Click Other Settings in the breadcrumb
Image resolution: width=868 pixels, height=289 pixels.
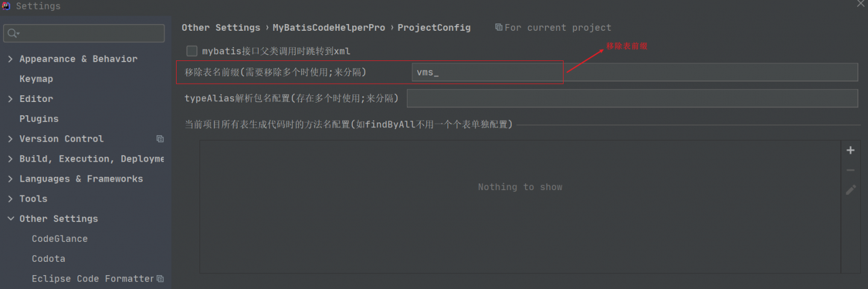click(221, 28)
